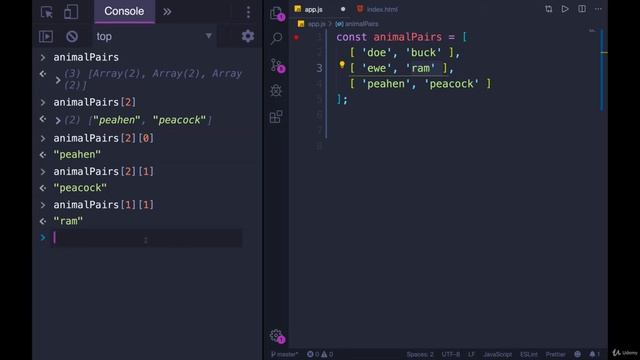Viewport: 640px width, 360px height.
Task: Open console settings gear
Action: tap(248, 36)
